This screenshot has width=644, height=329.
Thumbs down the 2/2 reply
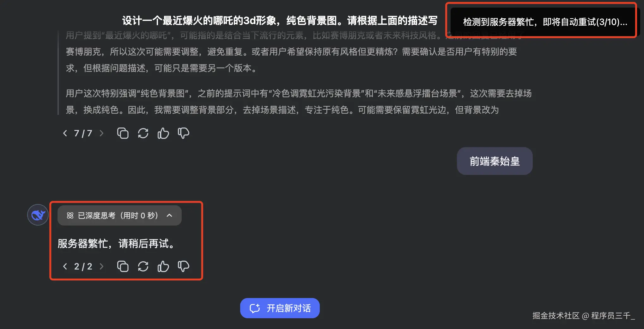click(184, 266)
